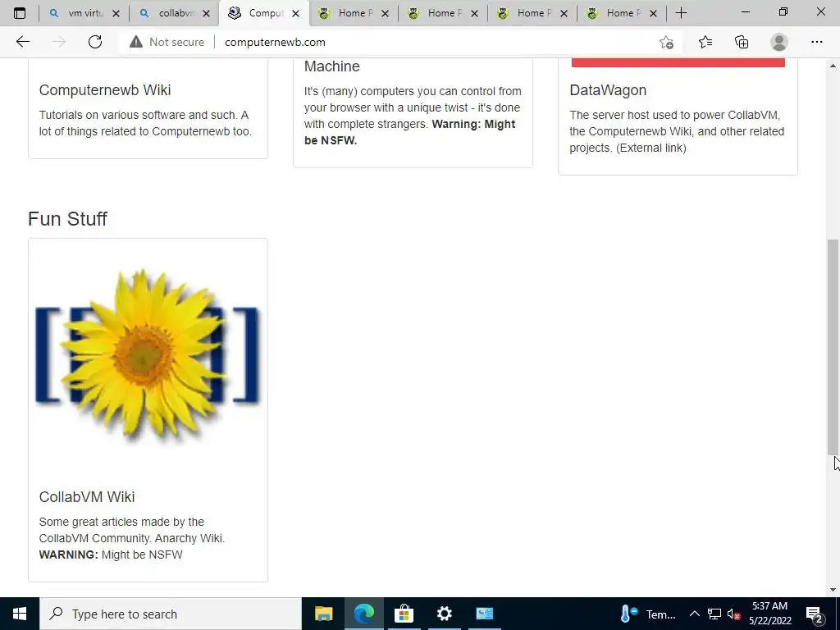
Task: Open Edge settings and more menu
Action: pyautogui.click(x=816, y=42)
